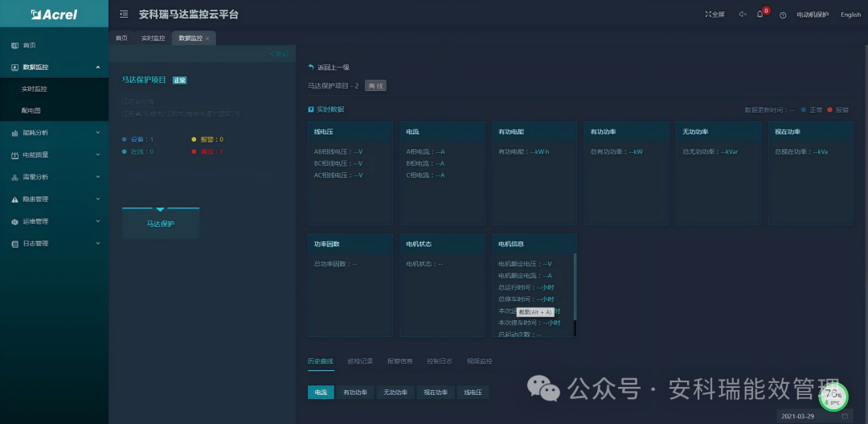This screenshot has width=868, height=424.
Task: Expand the 电能质量 sidebar menu
Action: click(x=98, y=154)
